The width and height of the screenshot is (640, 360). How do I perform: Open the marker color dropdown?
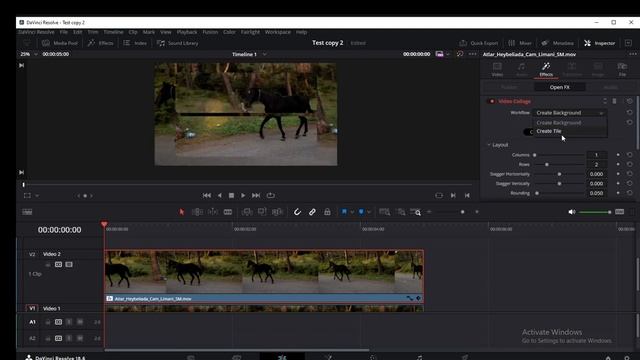click(x=369, y=212)
